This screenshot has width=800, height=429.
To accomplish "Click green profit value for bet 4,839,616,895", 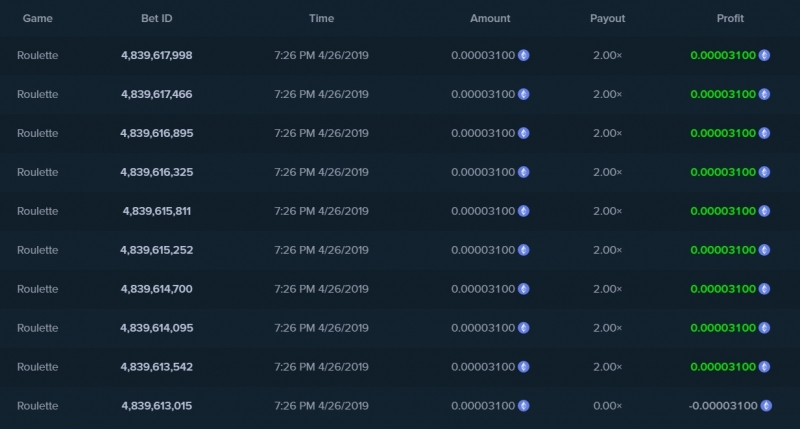I will (723, 133).
